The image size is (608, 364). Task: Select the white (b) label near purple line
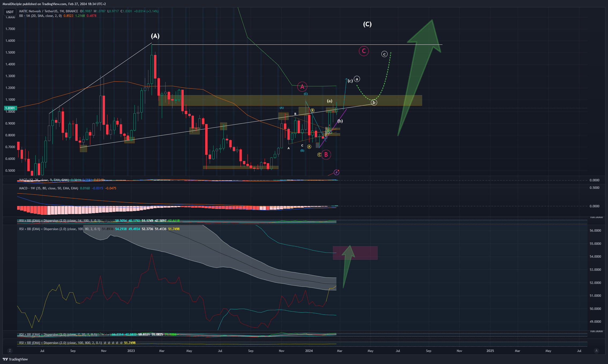click(340, 121)
